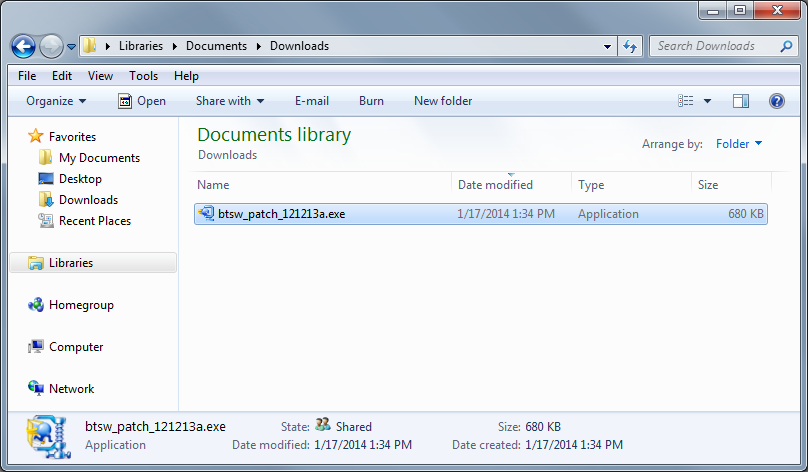808x472 pixels.
Task: Select Network in the navigation pane
Action: [x=72, y=389]
